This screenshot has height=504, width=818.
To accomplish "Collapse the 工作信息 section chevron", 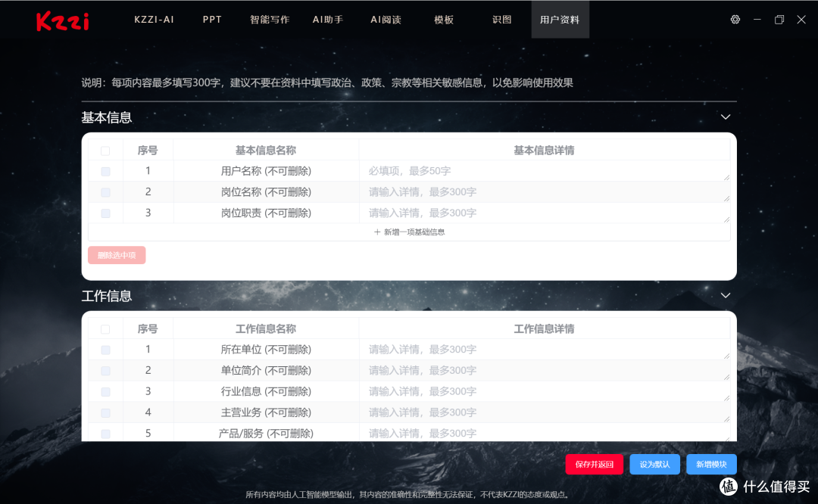I will click(x=725, y=295).
